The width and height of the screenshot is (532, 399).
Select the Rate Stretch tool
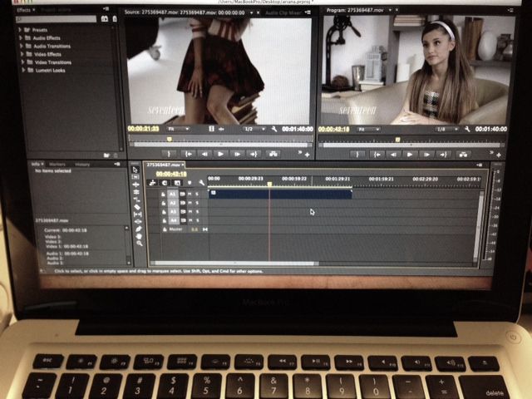coord(136,199)
